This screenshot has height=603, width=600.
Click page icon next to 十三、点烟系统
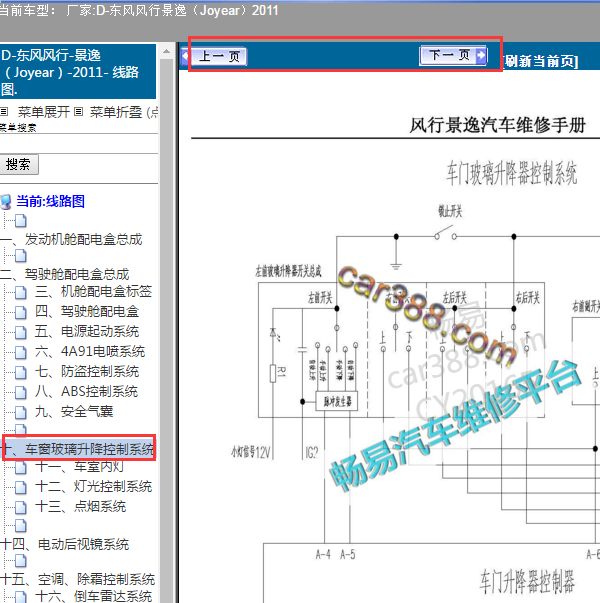tap(21, 507)
